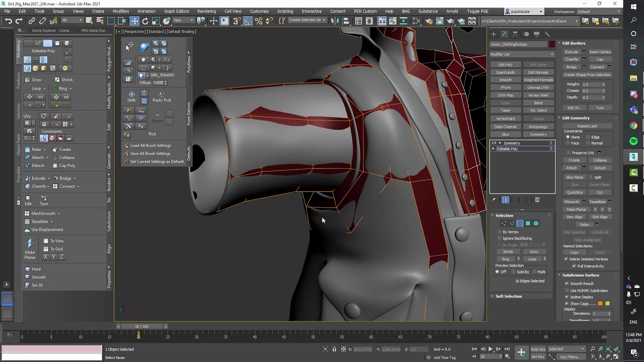Choose the Select Object tool
This screenshot has height=362, width=644.
(x=89, y=21)
